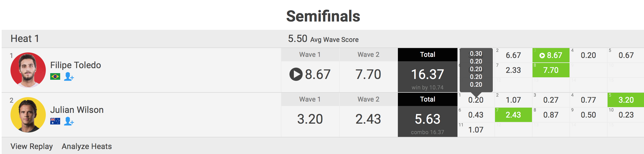The width and height of the screenshot is (644, 154).
Task: Click Wilson's 5.63 total score box
Action: pyautogui.click(x=427, y=119)
